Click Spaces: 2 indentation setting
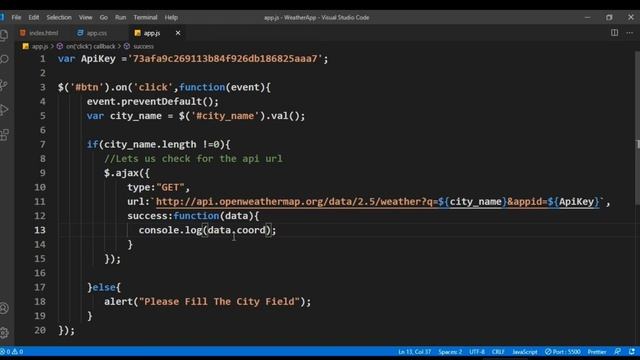Image resolution: width=640 pixels, height=360 pixels. [x=450, y=351]
